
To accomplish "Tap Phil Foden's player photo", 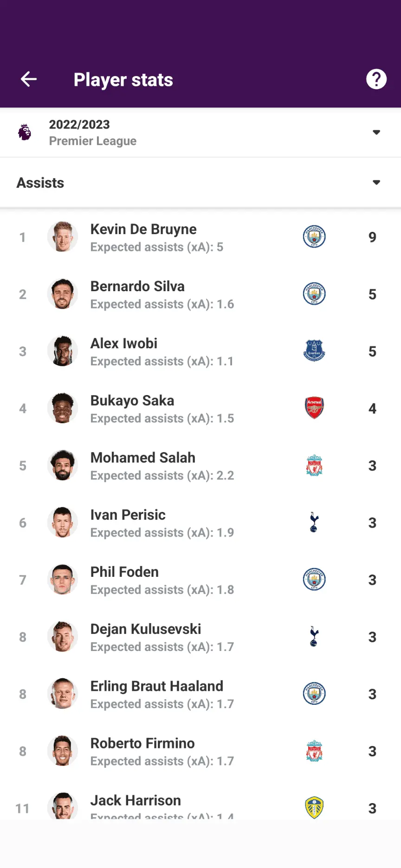I will (63, 580).
